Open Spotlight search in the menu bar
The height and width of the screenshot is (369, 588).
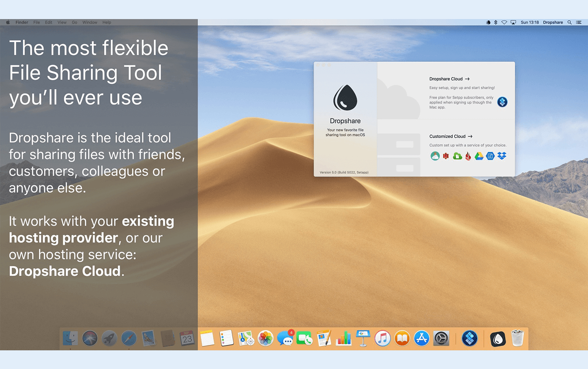(569, 22)
